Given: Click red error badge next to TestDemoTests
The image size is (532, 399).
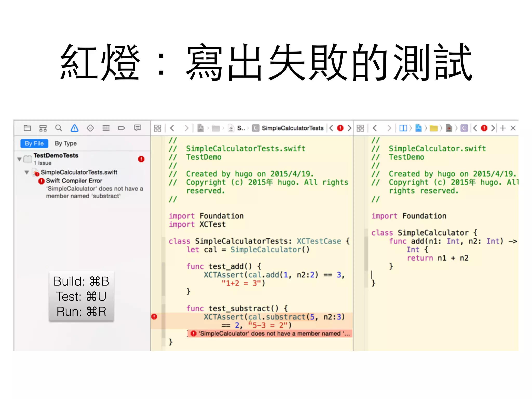Looking at the screenshot, I should pos(141,159).
